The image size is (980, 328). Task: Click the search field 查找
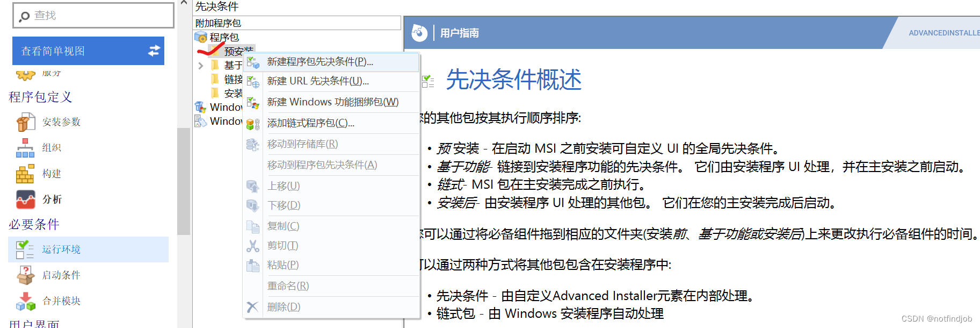tap(93, 16)
